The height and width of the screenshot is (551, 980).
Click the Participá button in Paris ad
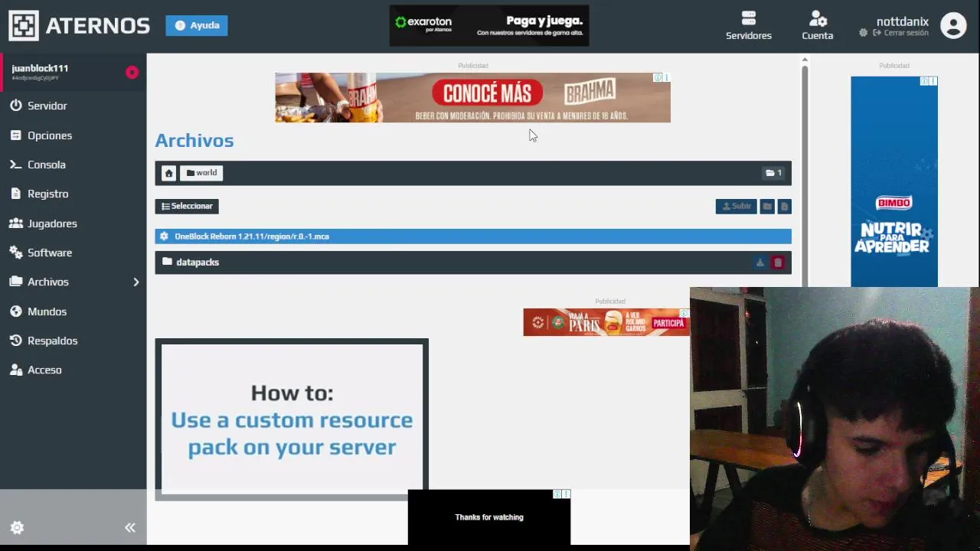pyautogui.click(x=668, y=323)
